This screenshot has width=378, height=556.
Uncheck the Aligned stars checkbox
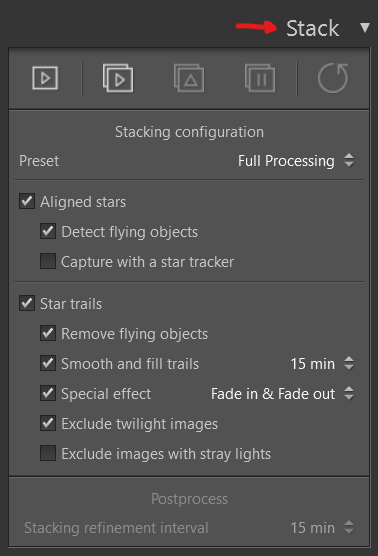pyautogui.click(x=27, y=201)
